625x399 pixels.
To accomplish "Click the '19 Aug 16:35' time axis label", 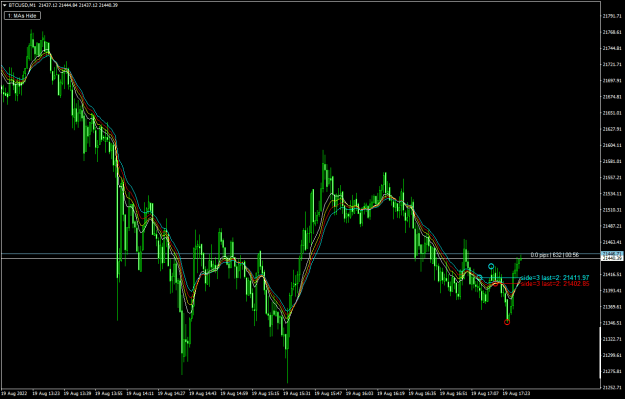I will coord(423,393).
